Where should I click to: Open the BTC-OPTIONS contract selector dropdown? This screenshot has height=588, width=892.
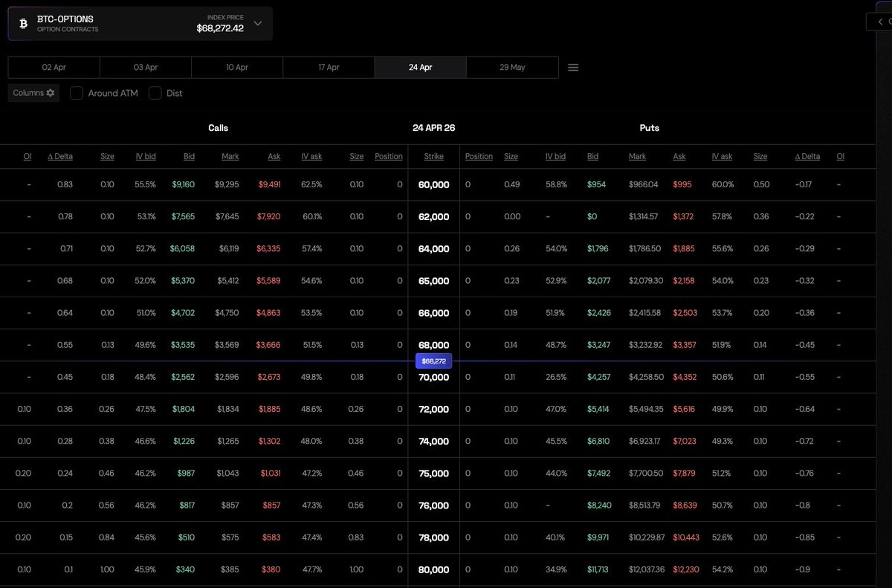tap(140, 24)
